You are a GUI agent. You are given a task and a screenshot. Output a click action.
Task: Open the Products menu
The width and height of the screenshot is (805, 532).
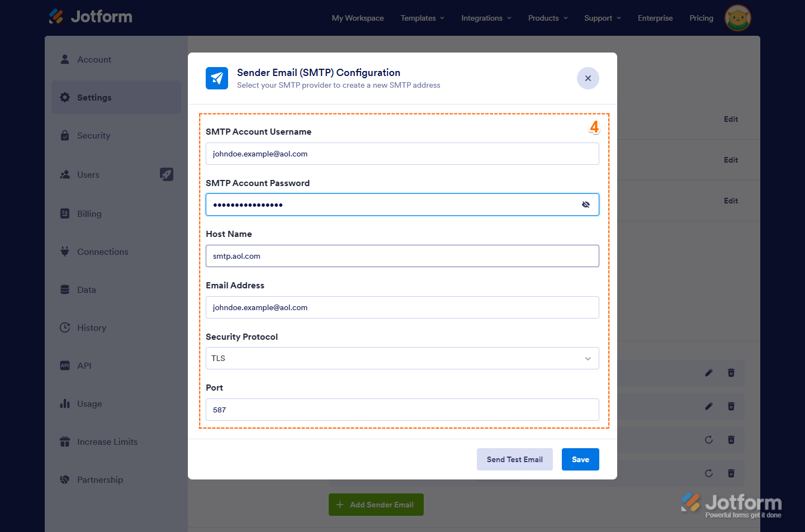(547, 18)
